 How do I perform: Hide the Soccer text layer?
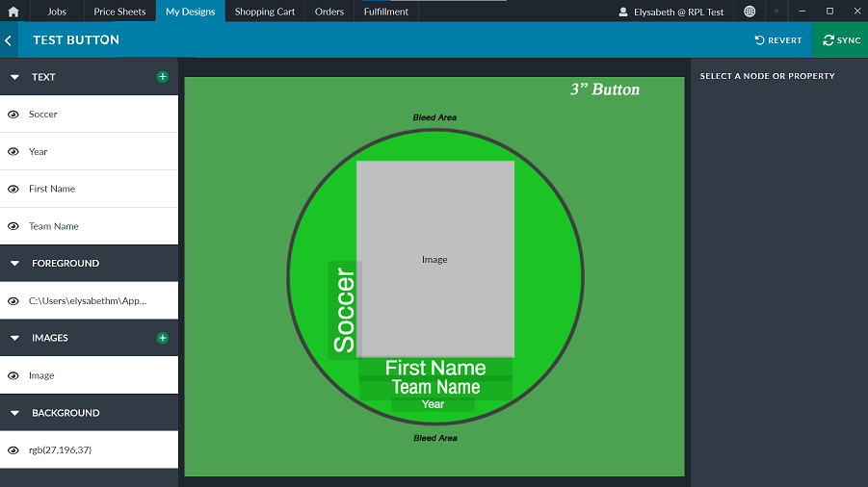tap(13, 115)
